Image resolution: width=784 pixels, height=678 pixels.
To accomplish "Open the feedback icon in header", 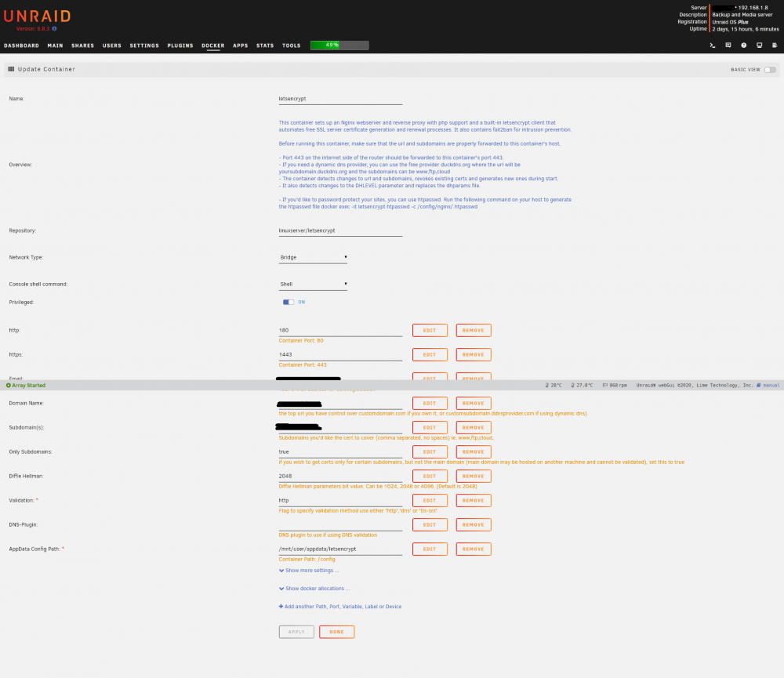I will [x=728, y=45].
